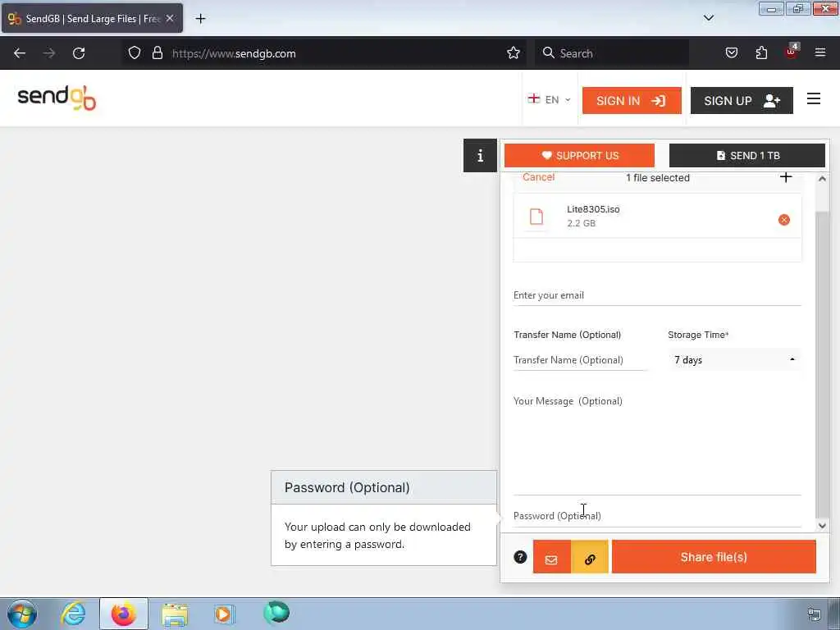Open the info panel icon
Viewport: 840px width, 630px height.
tap(480, 155)
